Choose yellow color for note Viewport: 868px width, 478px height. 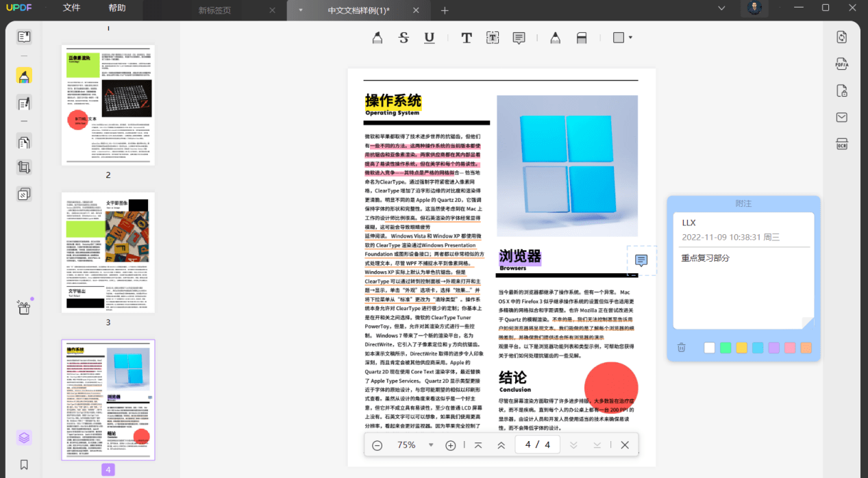[x=741, y=348]
